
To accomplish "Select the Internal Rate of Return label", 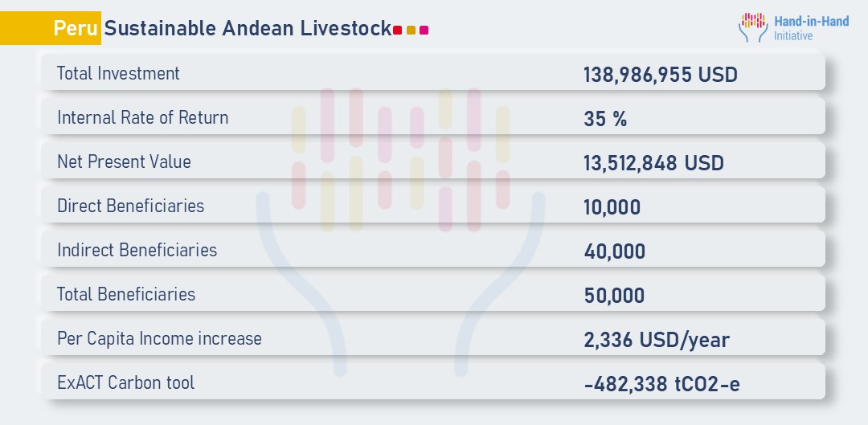I will (142, 118).
